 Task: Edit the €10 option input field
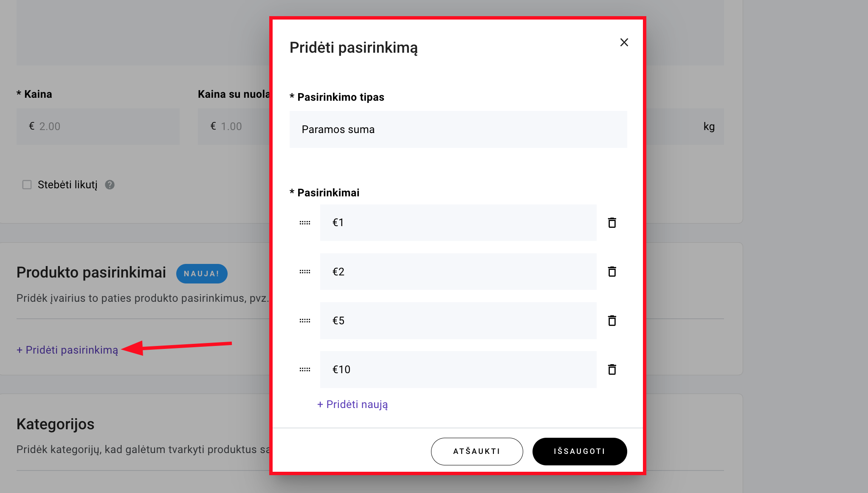pyautogui.click(x=458, y=369)
